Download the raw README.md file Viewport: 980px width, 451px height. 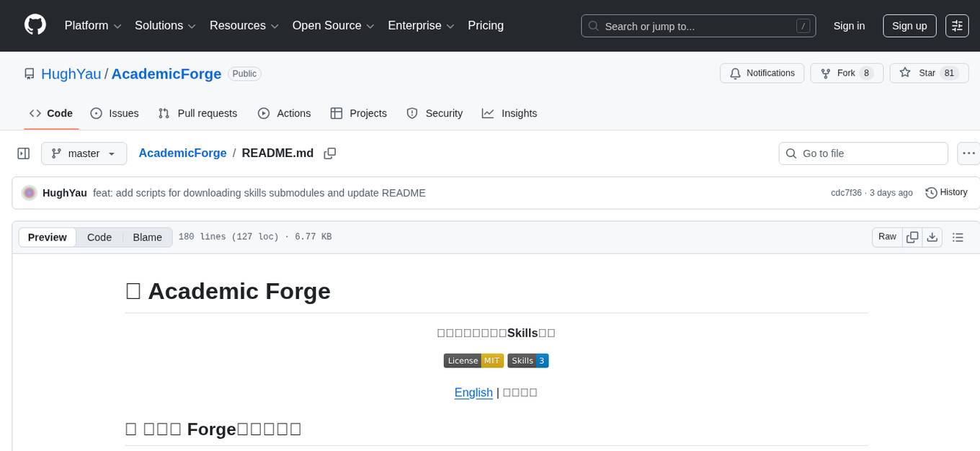pyautogui.click(x=932, y=236)
